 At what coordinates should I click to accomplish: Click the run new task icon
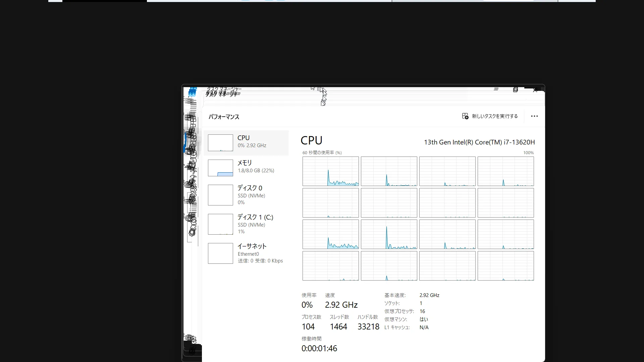coord(465,116)
